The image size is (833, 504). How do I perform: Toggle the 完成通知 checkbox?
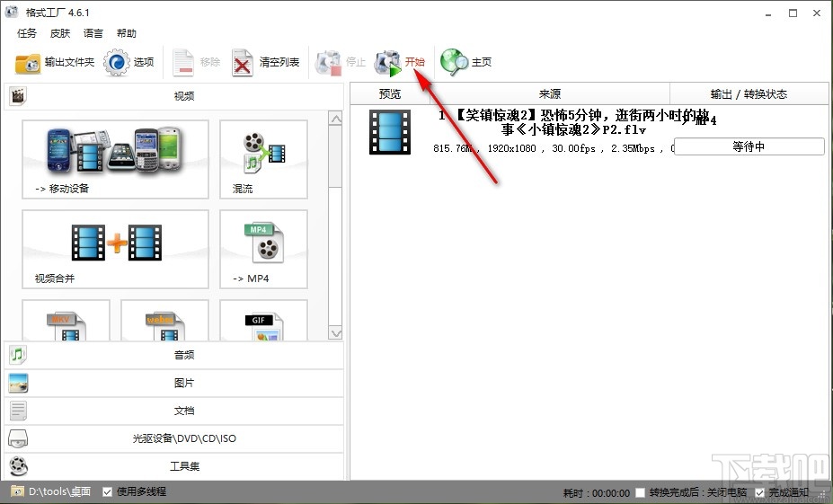[x=760, y=493]
